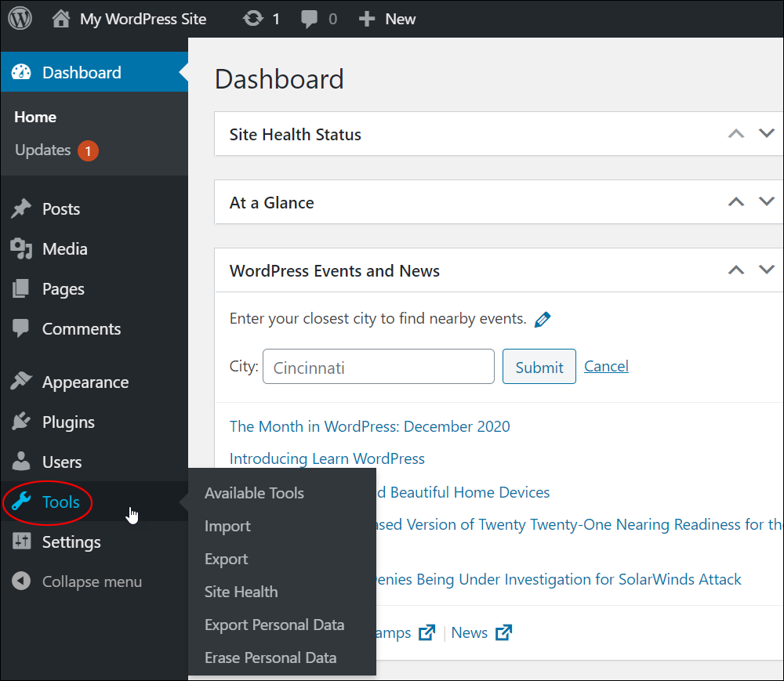Select Export from Tools flyout
The width and height of the screenshot is (784, 681).
coord(226,559)
